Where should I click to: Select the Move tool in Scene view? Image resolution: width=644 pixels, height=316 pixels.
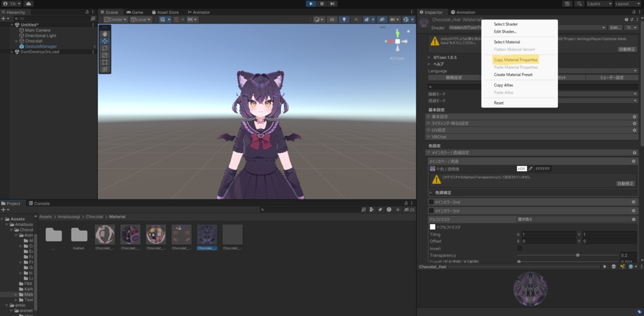click(105, 41)
